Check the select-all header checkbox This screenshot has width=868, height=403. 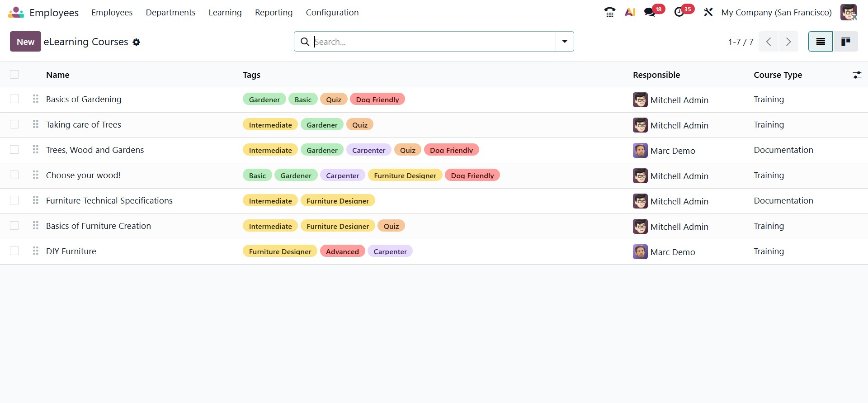coord(14,75)
